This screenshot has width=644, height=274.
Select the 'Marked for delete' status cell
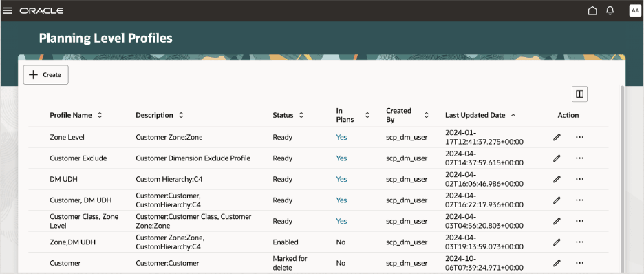(290, 263)
